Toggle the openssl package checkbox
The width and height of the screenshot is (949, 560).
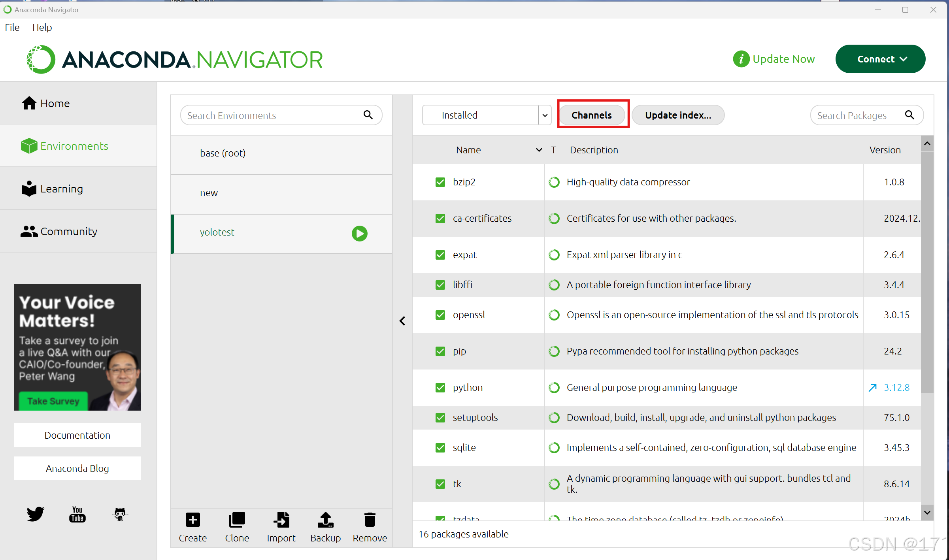pos(440,315)
